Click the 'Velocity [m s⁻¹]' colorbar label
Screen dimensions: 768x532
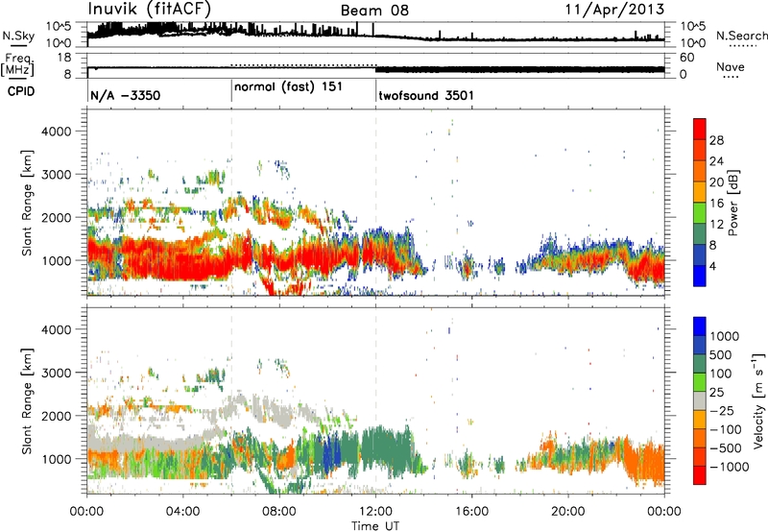758,400
